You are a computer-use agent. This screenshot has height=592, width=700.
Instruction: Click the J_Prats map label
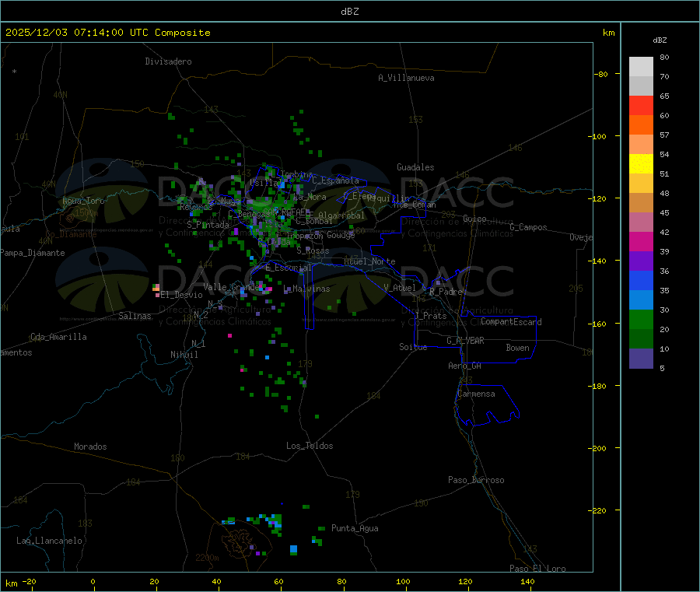pos(431,315)
